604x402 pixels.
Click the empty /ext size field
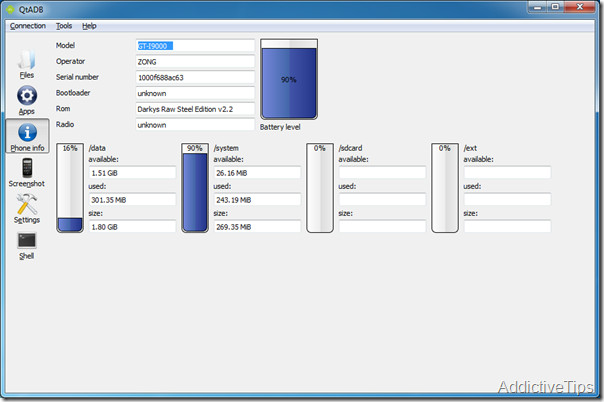pyautogui.click(x=507, y=227)
